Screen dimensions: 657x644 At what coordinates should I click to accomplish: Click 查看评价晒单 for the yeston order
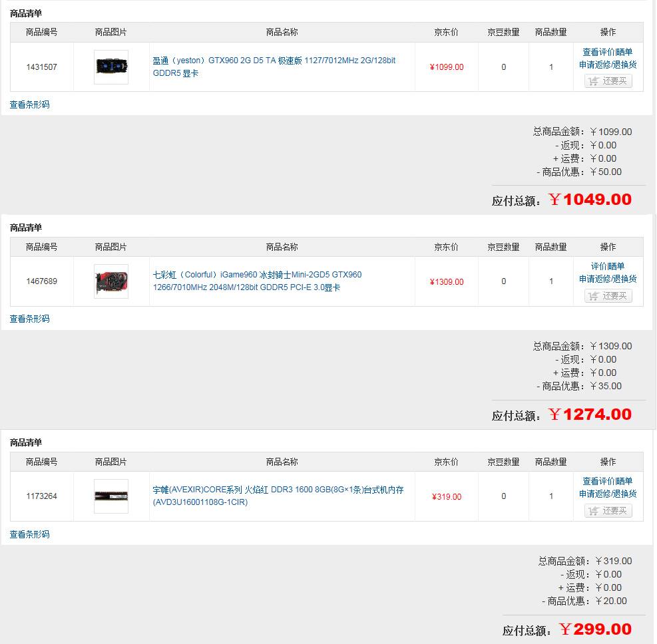click(x=608, y=52)
